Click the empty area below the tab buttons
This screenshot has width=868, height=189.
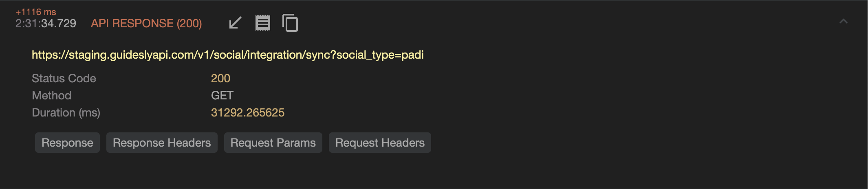pos(408,171)
